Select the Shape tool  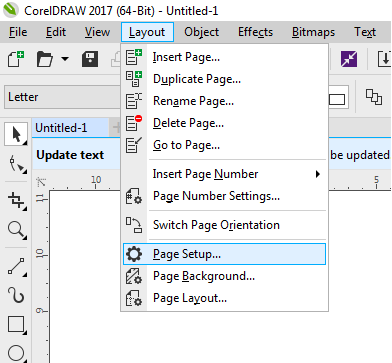[x=17, y=164]
